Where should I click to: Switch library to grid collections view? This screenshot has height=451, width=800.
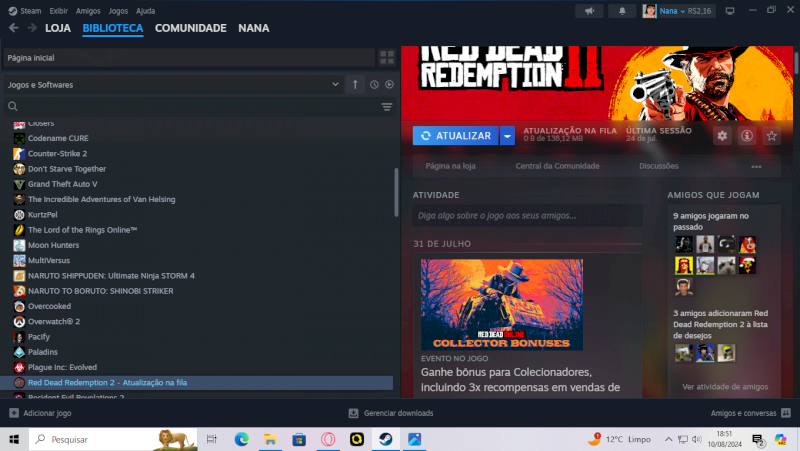click(387, 58)
